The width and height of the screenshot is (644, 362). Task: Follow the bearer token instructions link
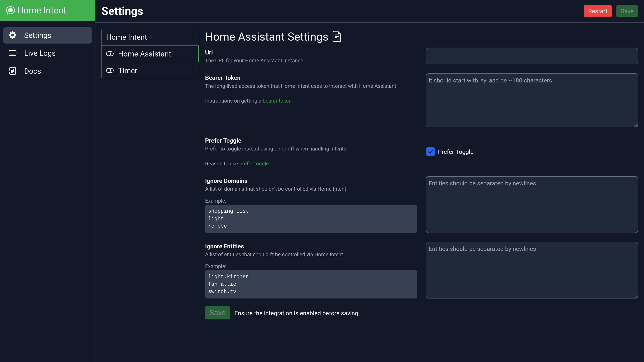coord(277,101)
